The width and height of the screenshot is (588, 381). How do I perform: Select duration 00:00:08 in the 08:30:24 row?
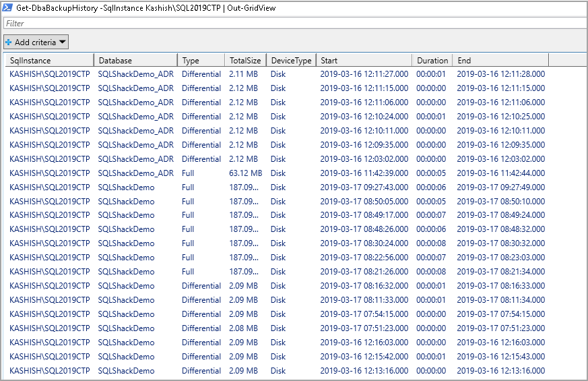[431, 243]
